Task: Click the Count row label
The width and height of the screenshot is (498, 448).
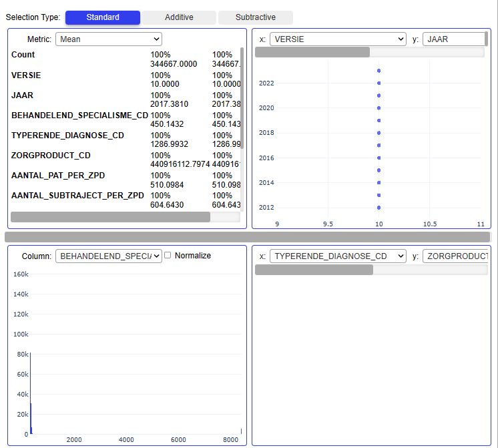Action: (23, 55)
